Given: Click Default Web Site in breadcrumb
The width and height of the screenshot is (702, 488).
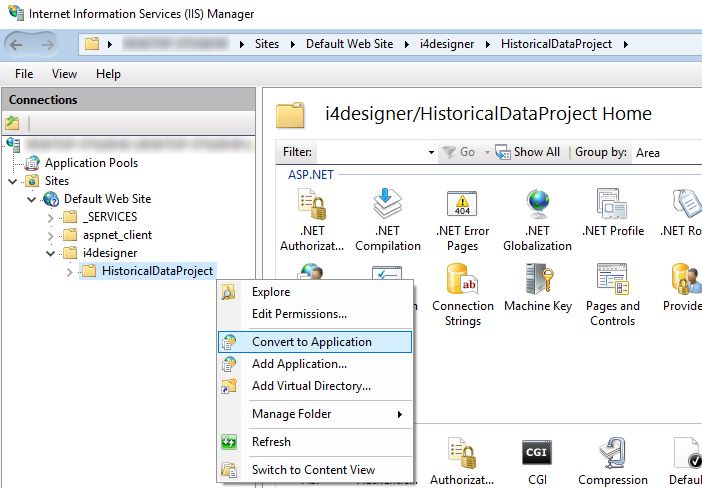Looking at the screenshot, I should 349,44.
